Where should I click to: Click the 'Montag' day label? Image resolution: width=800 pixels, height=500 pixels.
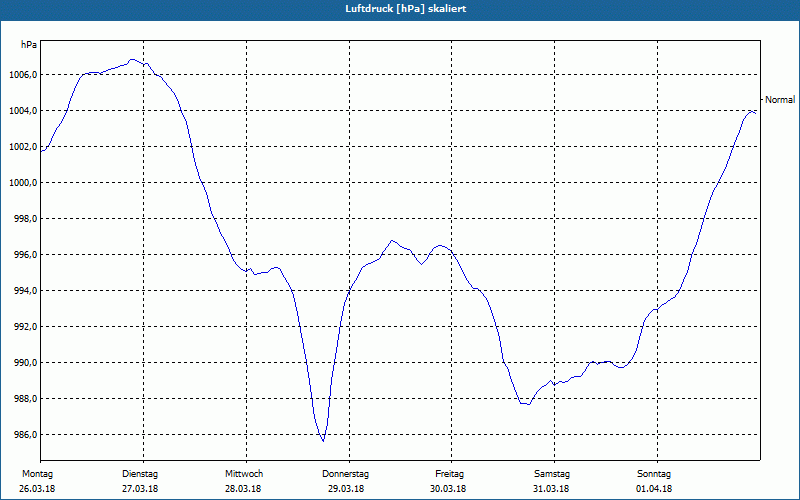[x=37, y=474]
